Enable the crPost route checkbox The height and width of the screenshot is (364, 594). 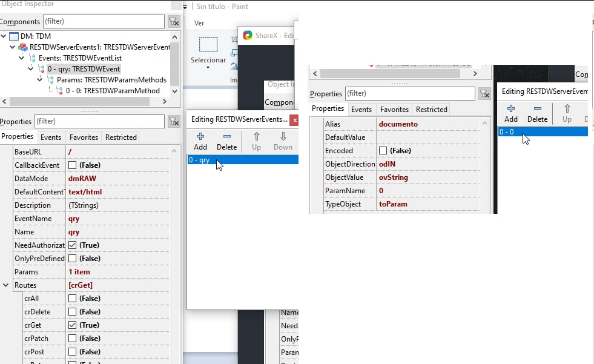pyautogui.click(x=72, y=352)
